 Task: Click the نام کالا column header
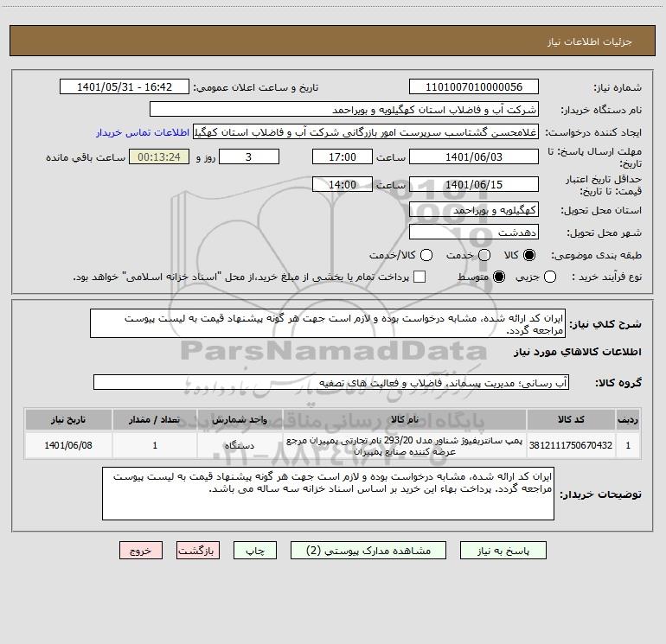coord(405,420)
